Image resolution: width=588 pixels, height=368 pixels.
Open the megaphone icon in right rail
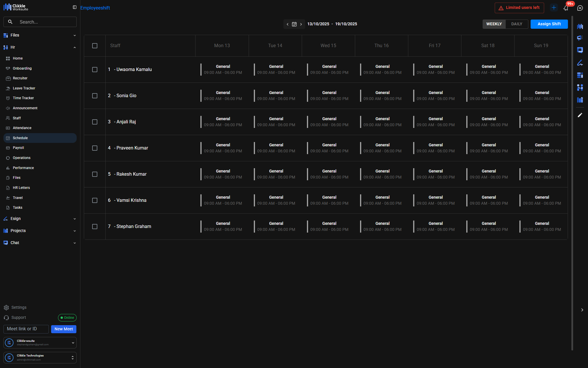point(580,38)
